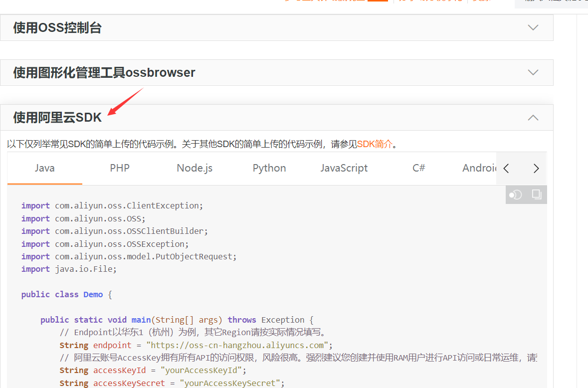Toggle the code block dark theme icon

515,194
